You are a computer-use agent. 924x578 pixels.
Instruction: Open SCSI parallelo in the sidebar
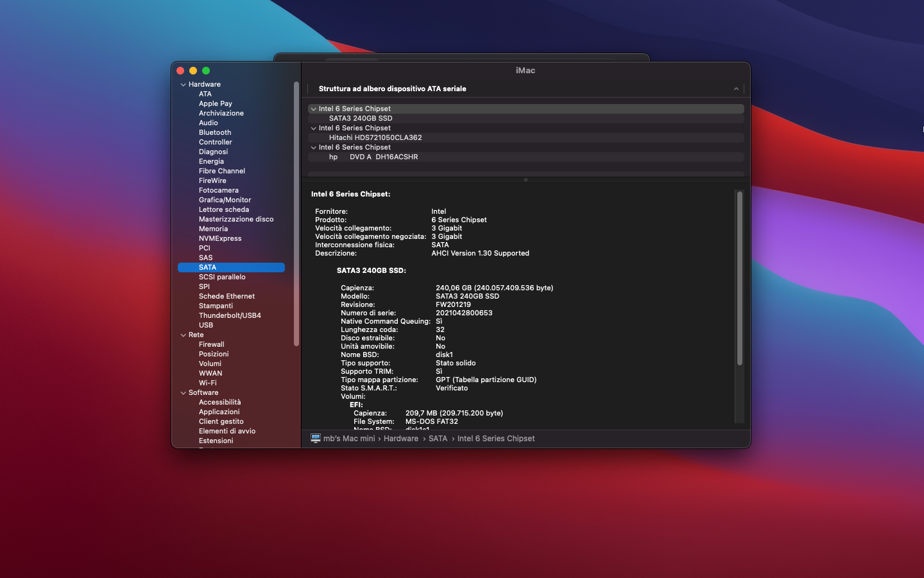[222, 277]
